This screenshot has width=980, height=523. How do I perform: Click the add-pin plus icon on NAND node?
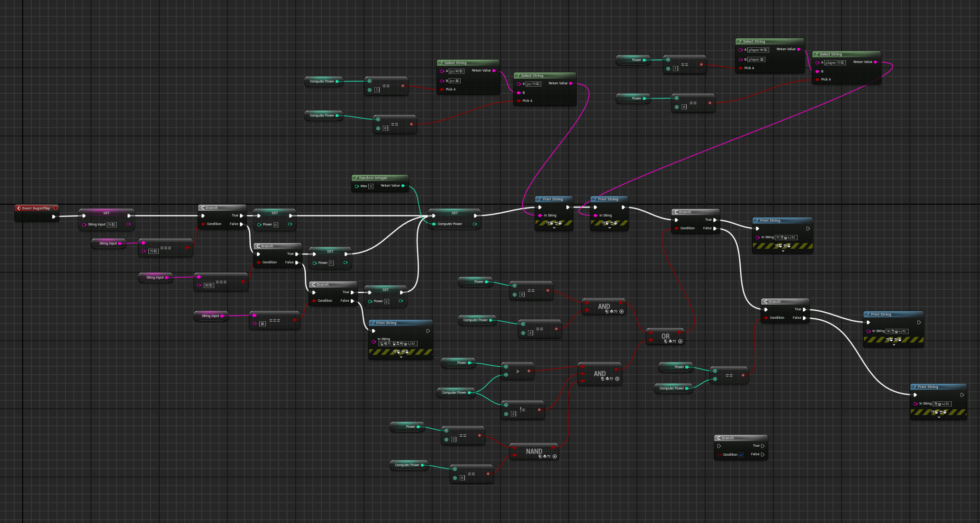(x=555, y=457)
